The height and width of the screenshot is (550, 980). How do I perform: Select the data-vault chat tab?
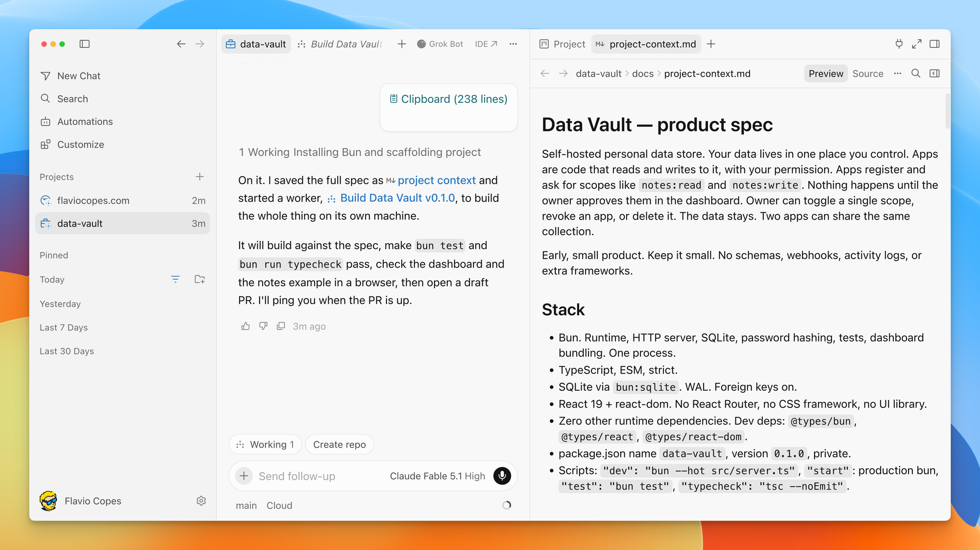tap(256, 44)
